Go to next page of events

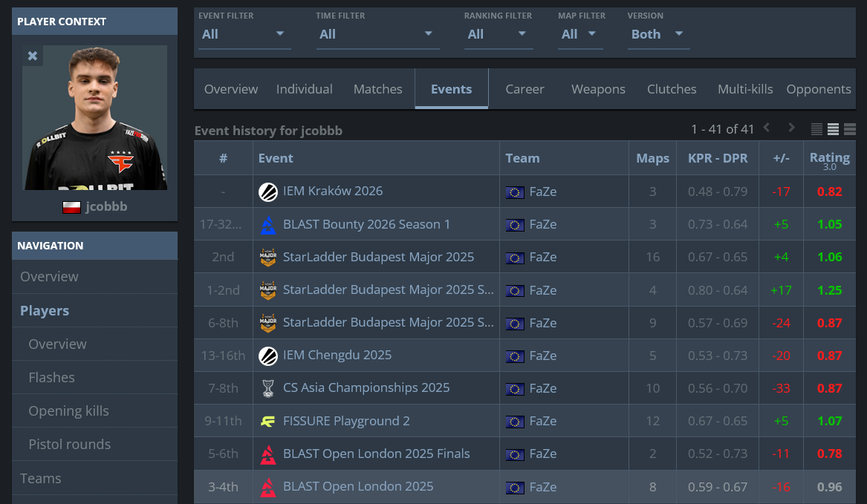791,128
